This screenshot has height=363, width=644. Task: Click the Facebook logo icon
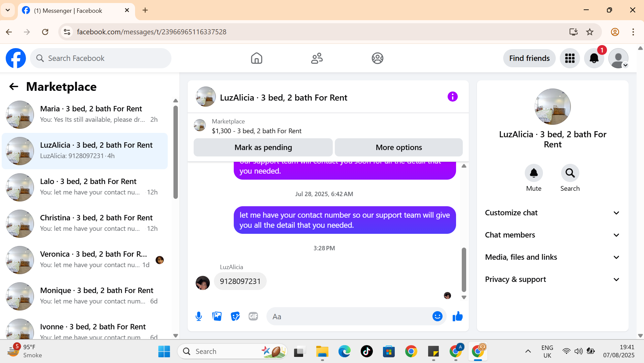(16, 58)
